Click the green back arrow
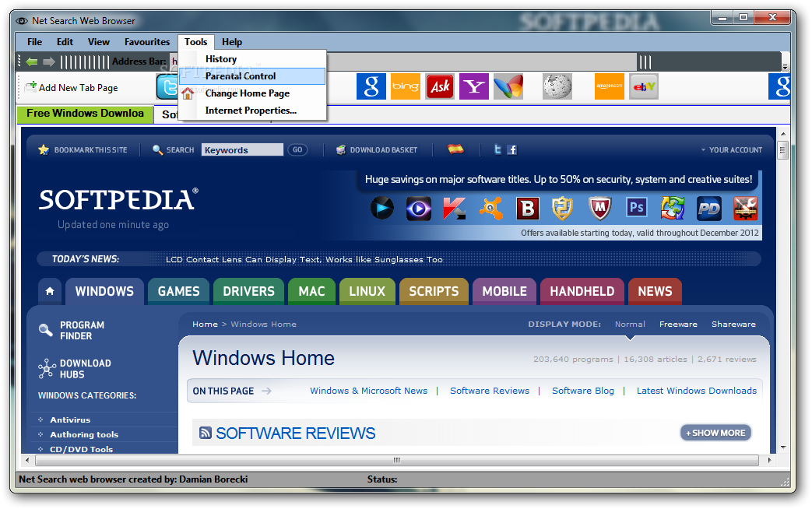812x509 pixels. 32,61
